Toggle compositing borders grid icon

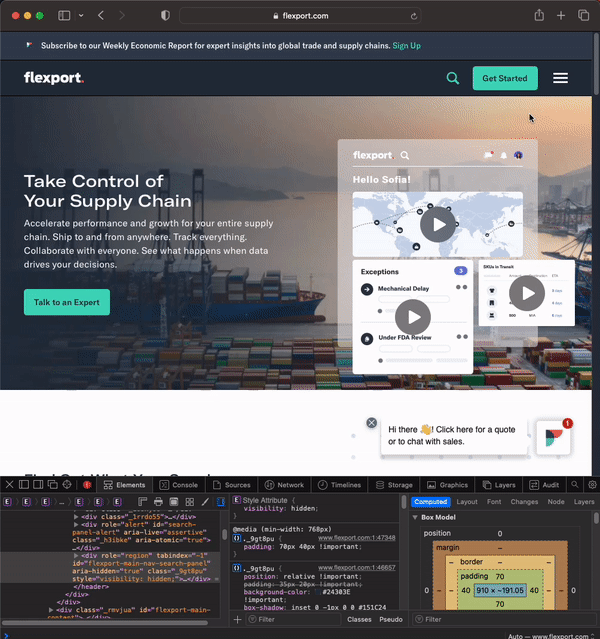pos(190,502)
